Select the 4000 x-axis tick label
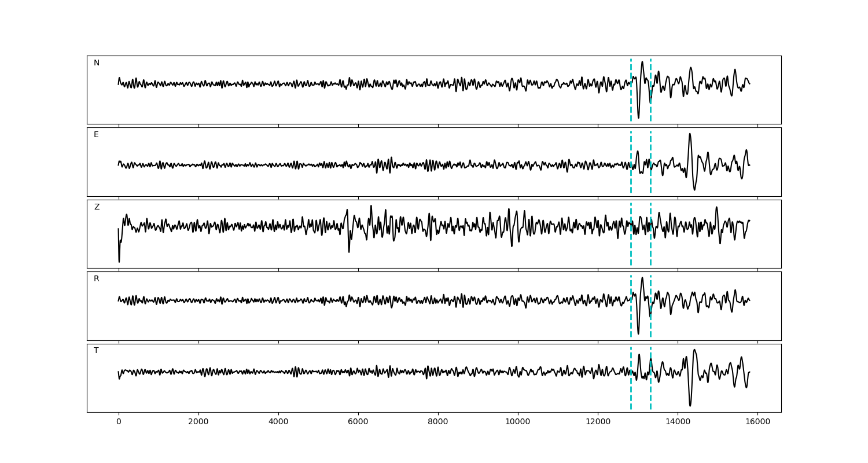The width and height of the screenshot is (868, 463). pyautogui.click(x=278, y=422)
